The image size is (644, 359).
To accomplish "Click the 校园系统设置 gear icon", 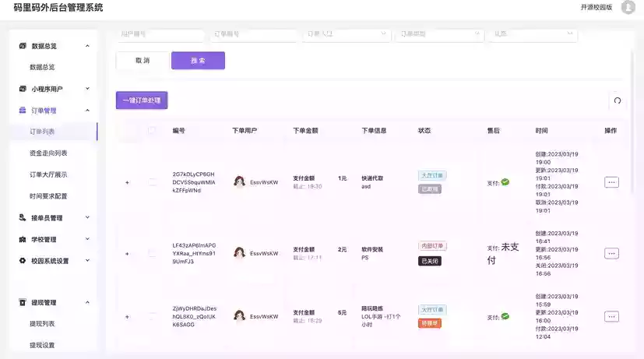I will (x=23, y=260).
